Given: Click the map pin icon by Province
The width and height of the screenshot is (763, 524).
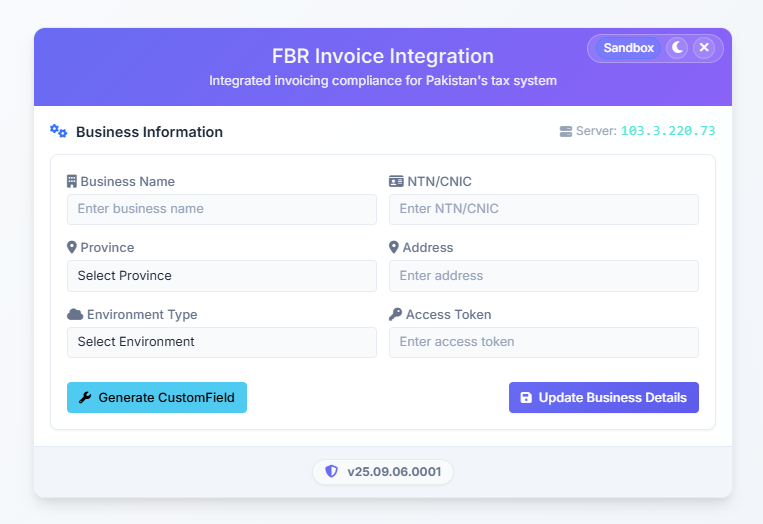Looking at the screenshot, I should coord(72,248).
